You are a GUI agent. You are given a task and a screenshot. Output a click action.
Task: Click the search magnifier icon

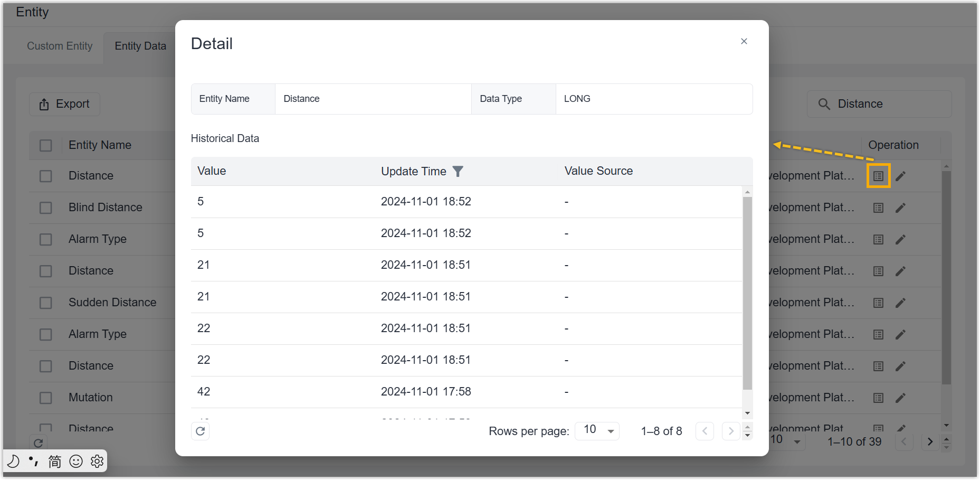coord(824,104)
